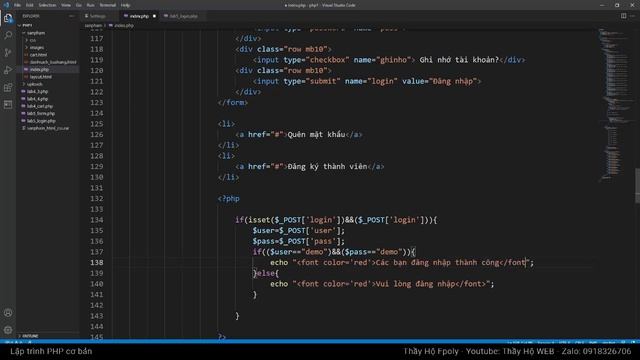Restore down the VS Code window
640x360 pixels.
point(617,5)
